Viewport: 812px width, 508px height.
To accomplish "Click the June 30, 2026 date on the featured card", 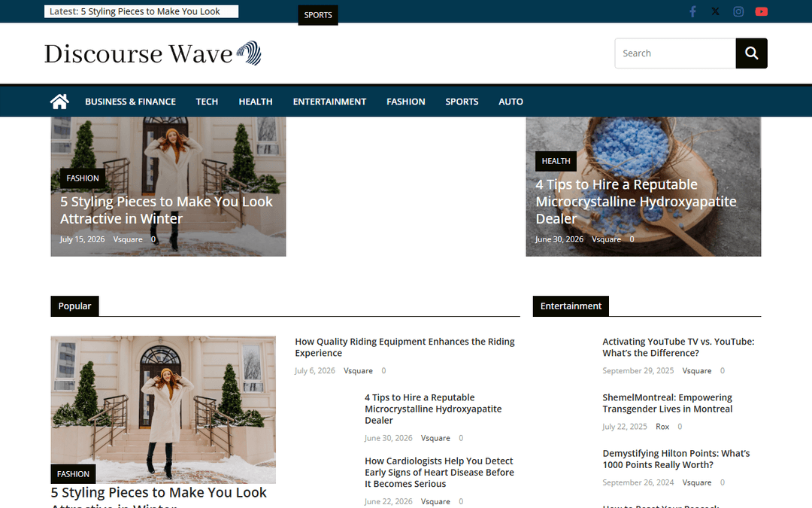I will click(559, 239).
